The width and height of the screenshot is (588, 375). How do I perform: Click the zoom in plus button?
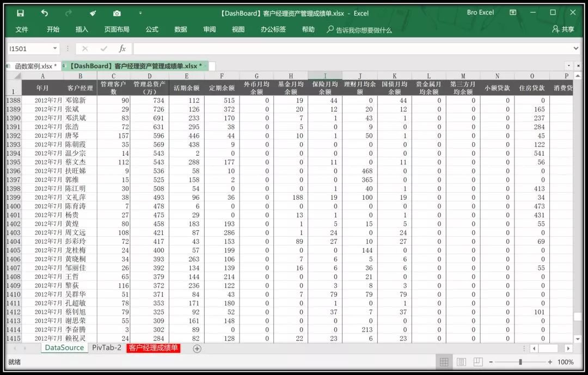click(x=550, y=362)
